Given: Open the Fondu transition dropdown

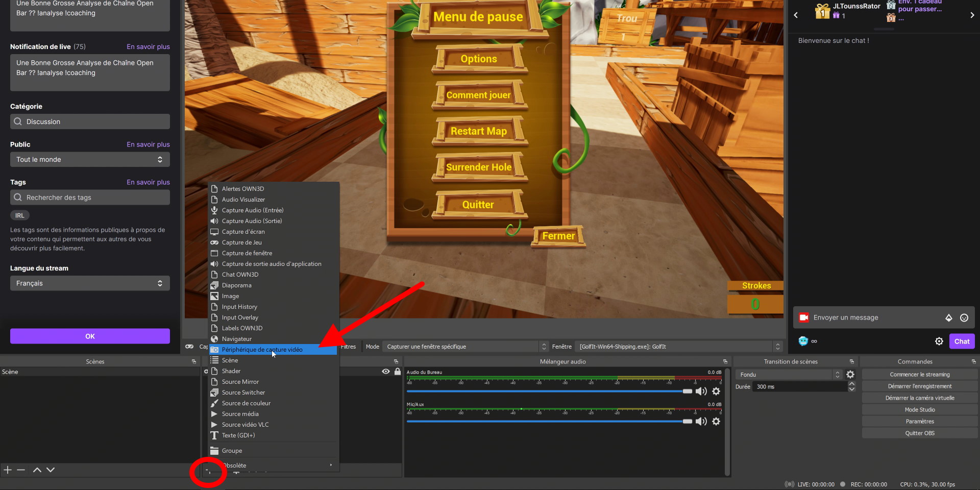Looking at the screenshot, I should (x=789, y=374).
